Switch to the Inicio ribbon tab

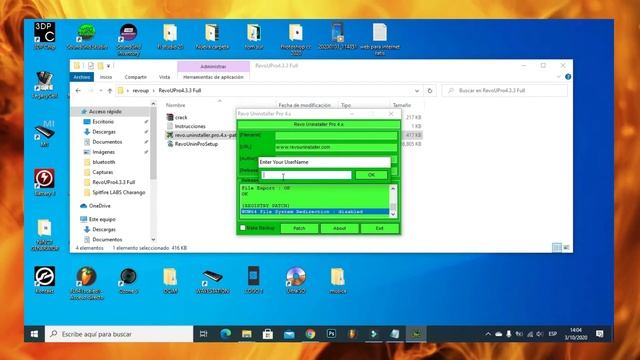[x=106, y=77]
